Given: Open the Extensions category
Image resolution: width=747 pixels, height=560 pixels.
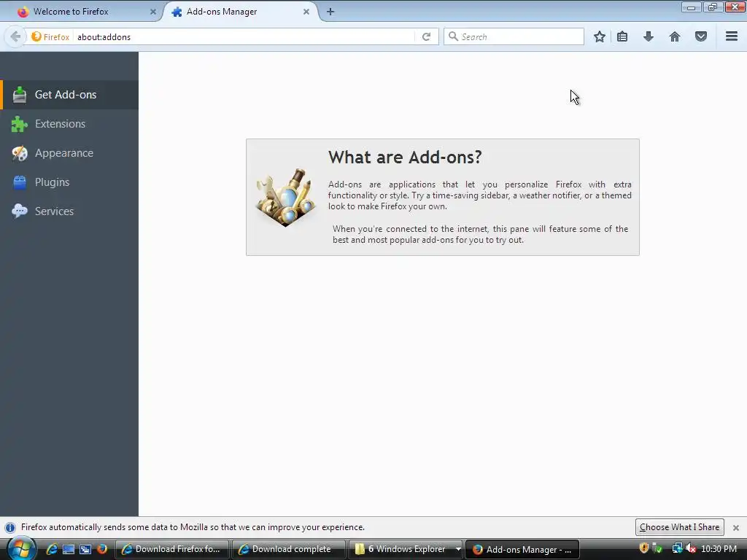Looking at the screenshot, I should [x=69, y=124].
